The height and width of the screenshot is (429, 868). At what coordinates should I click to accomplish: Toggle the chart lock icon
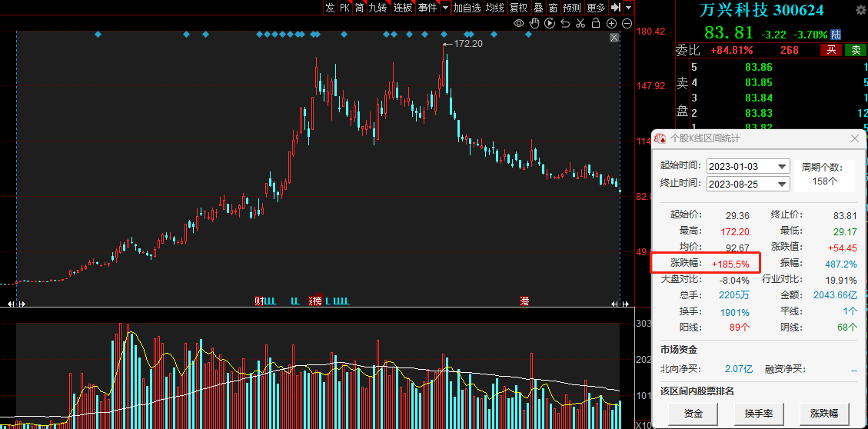[x=596, y=24]
